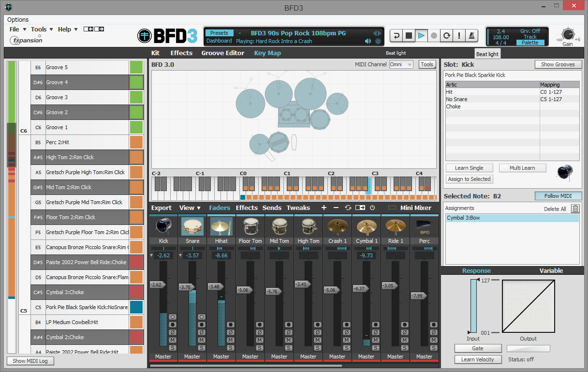This screenshot has width=588, height=372.
Task: Click the Learn Velocity button
Action: click(x=478, y=359)
